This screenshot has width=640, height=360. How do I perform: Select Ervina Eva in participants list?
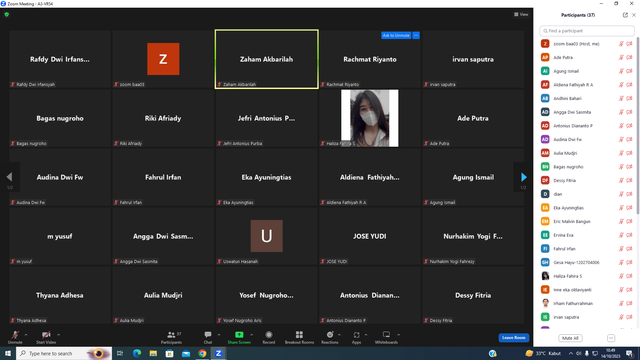pos(587,235)
